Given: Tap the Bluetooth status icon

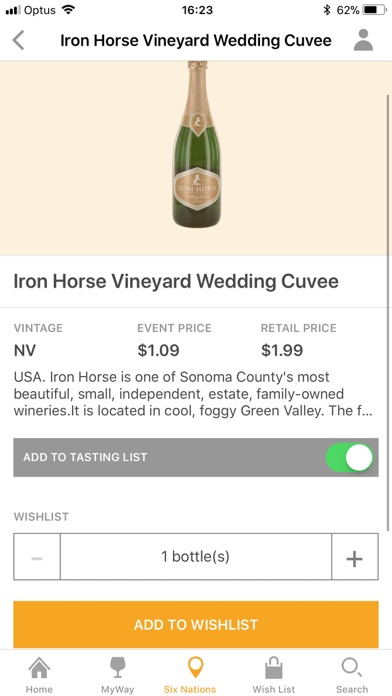Looking at the screenshot, I should tap(327, 10).
